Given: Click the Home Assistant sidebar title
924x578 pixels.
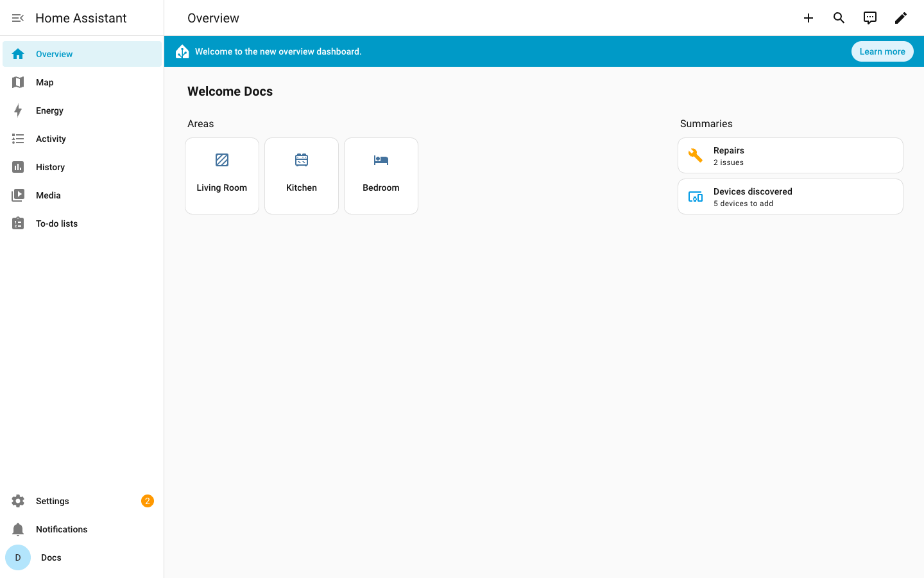Looking at the screenshot, I should pyautogui.click(x=81, y=18).
